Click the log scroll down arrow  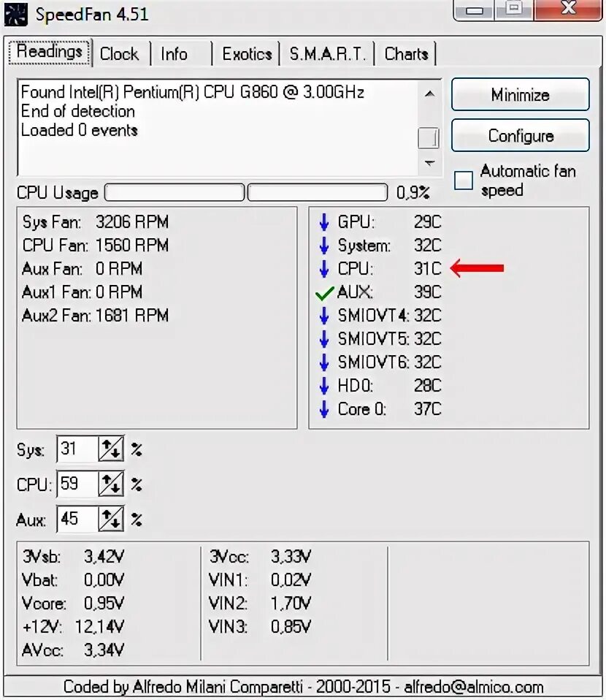(429, 163)
